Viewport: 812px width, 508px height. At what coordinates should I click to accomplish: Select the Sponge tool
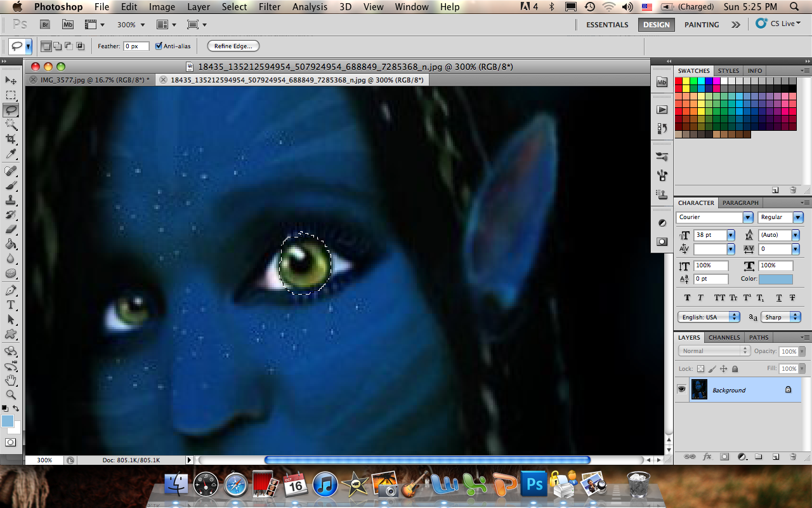[11, 273]
